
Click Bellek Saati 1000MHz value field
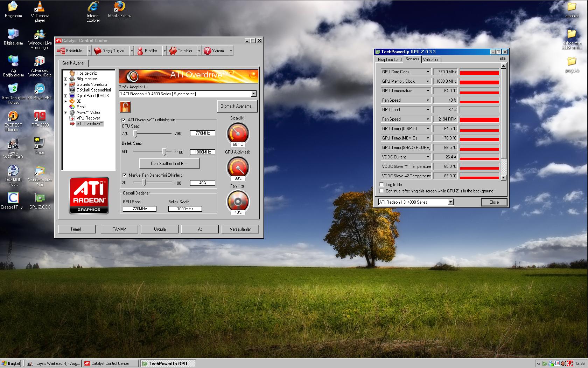click(202, 152)
